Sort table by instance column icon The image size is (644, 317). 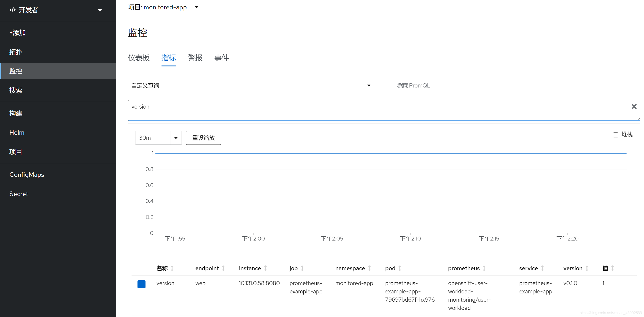point(266,268)
